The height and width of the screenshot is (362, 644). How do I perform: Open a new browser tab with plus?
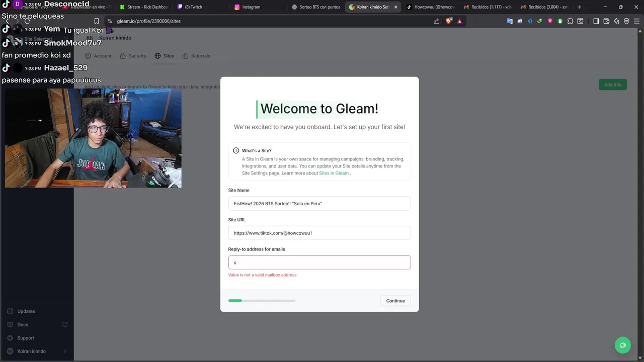(x=579, y=7)
